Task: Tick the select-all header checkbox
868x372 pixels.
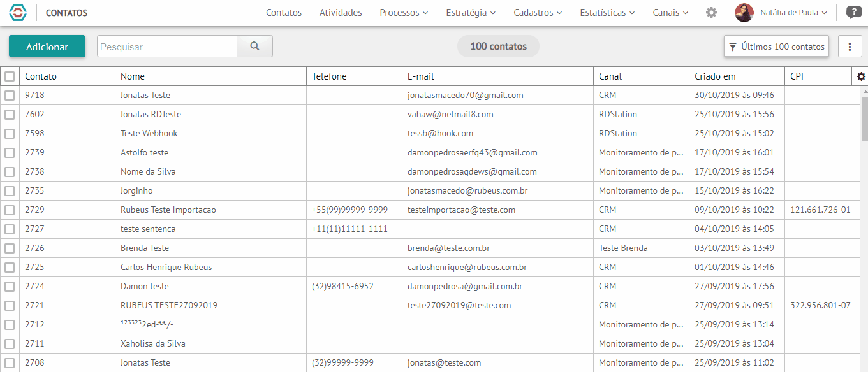Action: click(x=10, y=76)
